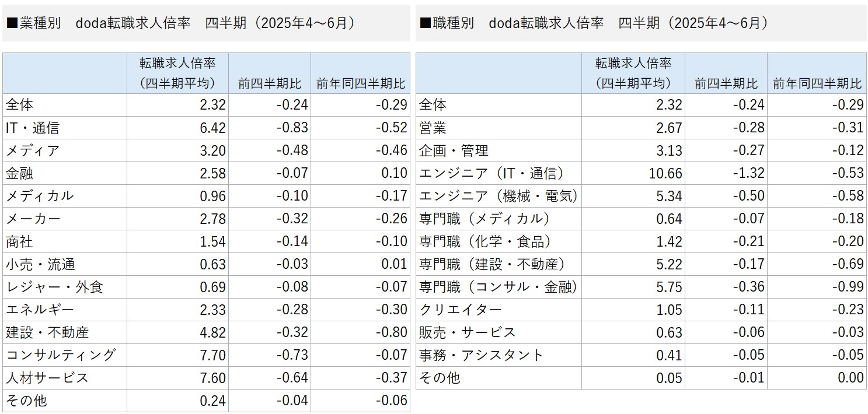Select the 7.60 value for 人材サービス
This screenshot has width=868, height=414.
212,378
